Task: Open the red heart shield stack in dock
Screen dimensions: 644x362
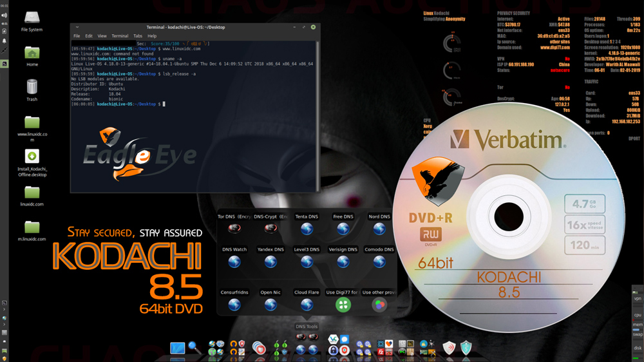Action: coord(259,348)
